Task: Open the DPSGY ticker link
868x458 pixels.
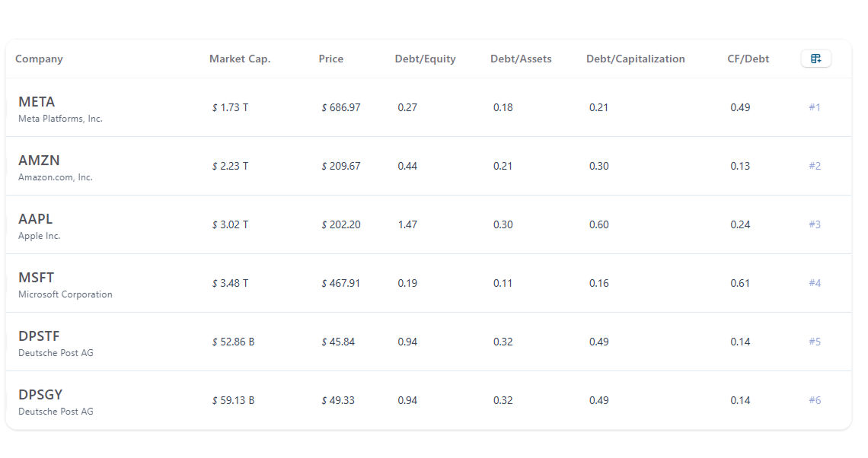Action: tap(40, 395)
